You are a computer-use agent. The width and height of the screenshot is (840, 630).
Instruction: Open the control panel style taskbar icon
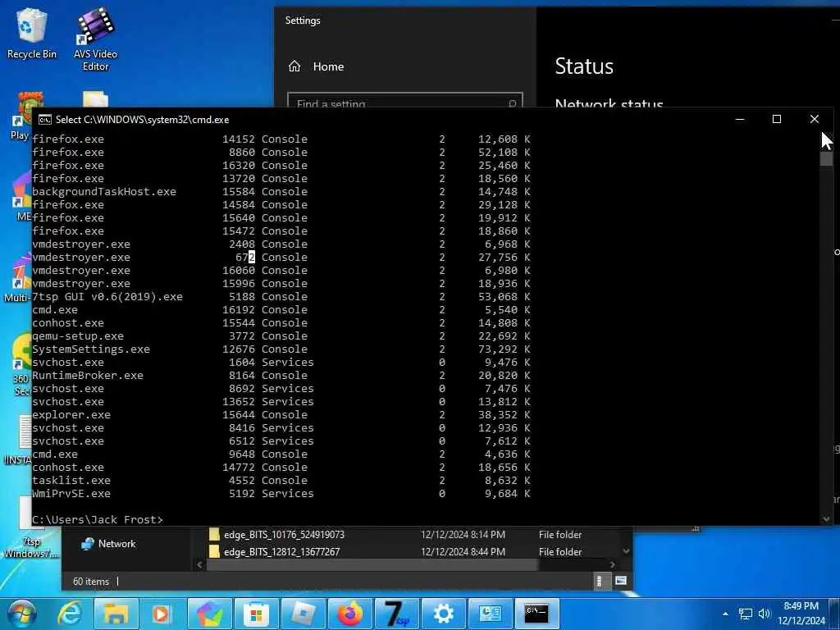[x=491, y=614]
